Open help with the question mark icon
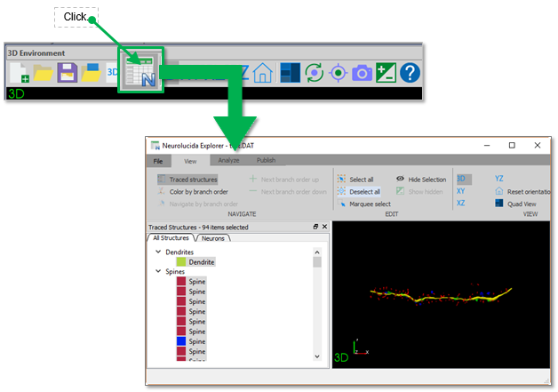 (410, 73)
